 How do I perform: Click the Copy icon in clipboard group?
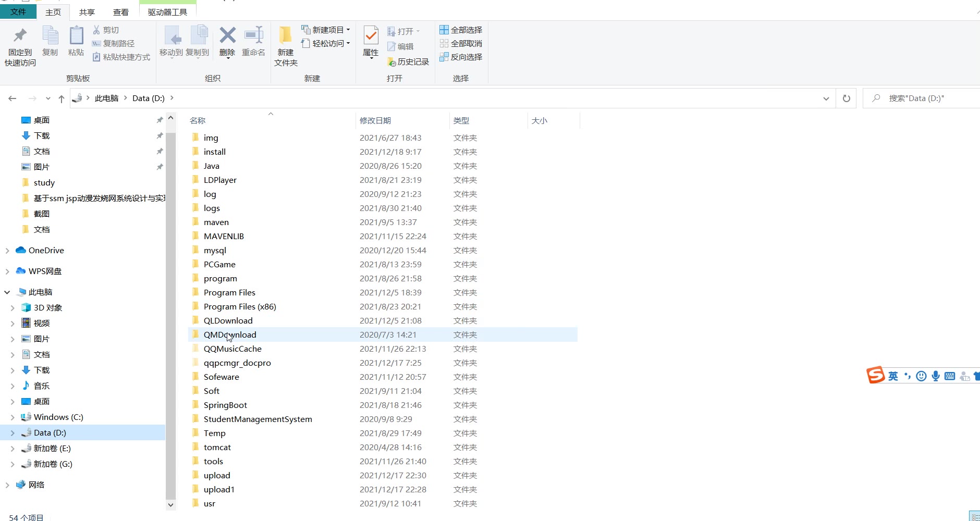[x=50, y=41]
